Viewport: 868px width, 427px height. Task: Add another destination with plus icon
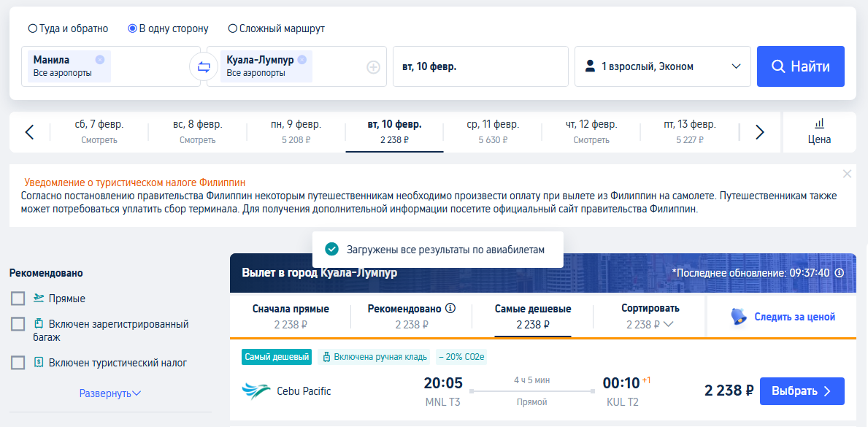click(x=374, y=68)
